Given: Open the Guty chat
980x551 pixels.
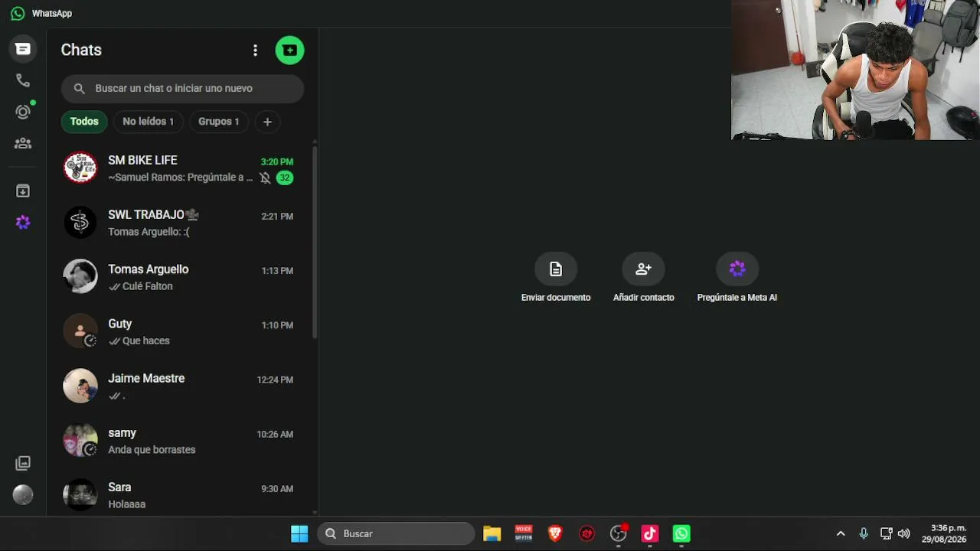Looking at the screenshot, I should [182, 331].
